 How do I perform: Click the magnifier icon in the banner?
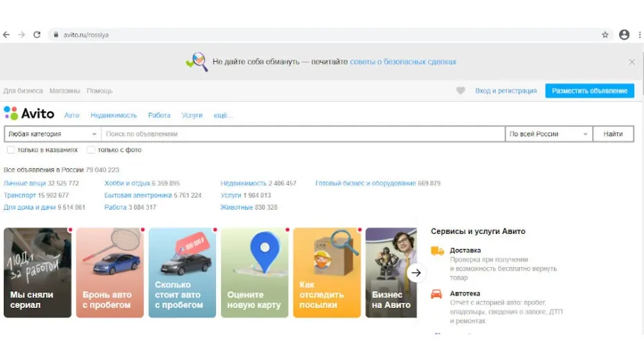(x=197, y=62)
